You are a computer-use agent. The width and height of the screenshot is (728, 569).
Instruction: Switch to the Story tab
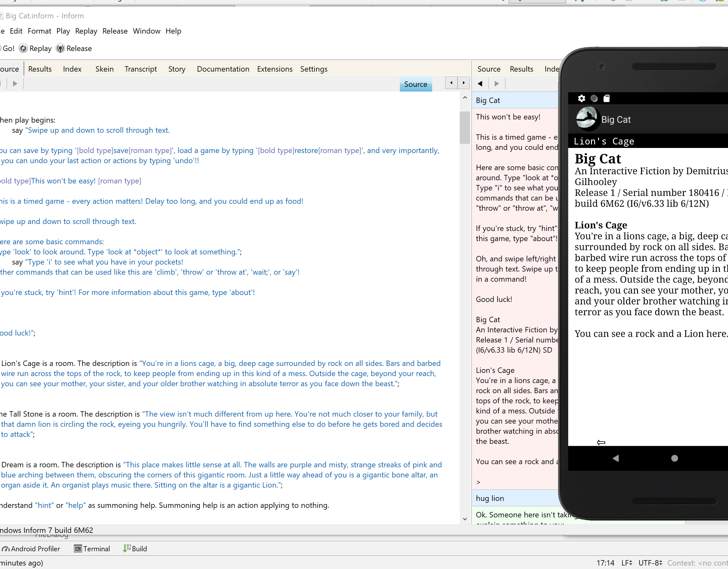[177, 69]
